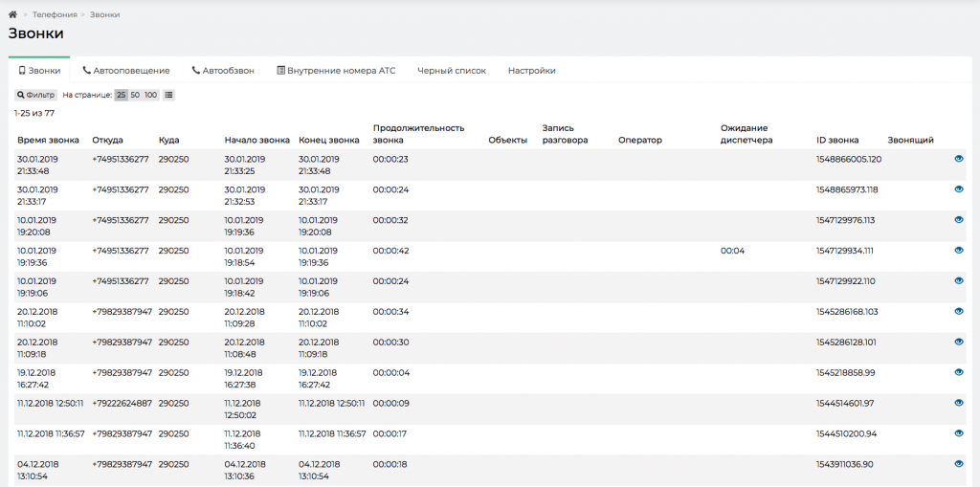The height and width of the screenshot is (487, 980).
Task: Select the 00:00:18 duration cell
Action: (390, 464)
